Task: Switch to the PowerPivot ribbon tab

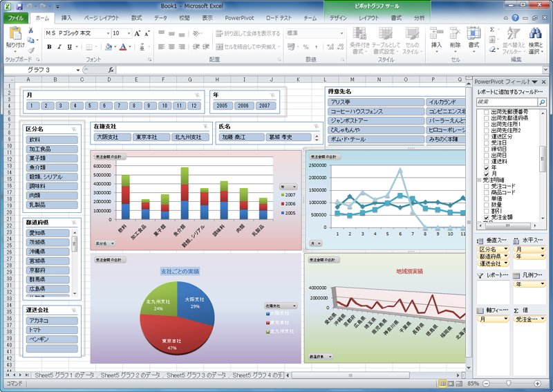Action: [239, 18]
